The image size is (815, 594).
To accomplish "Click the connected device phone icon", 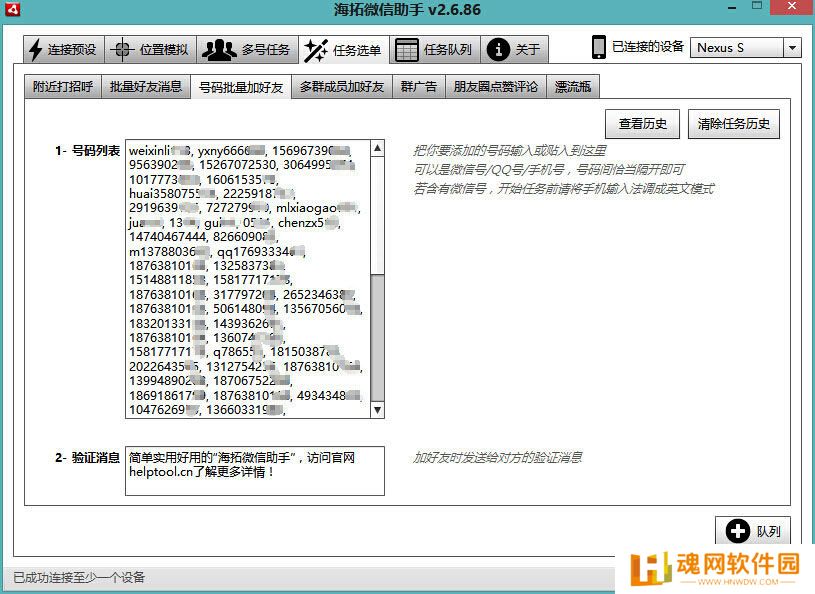I will tap(599, 47).
